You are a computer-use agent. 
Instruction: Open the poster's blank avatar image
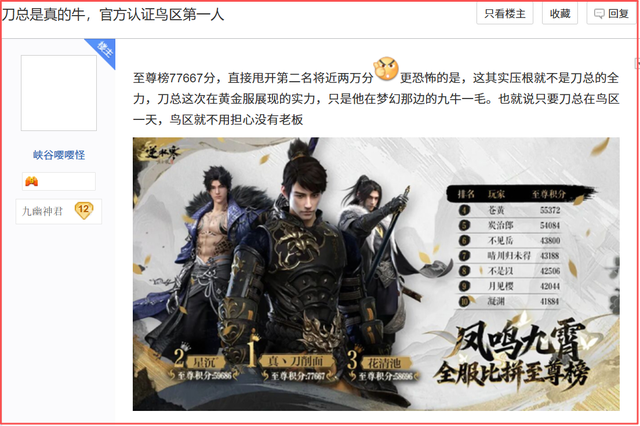59,93
